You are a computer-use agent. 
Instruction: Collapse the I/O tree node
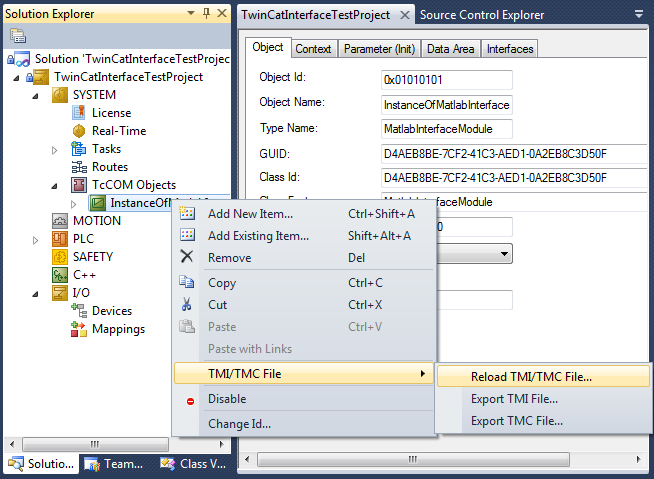[35, 294]
